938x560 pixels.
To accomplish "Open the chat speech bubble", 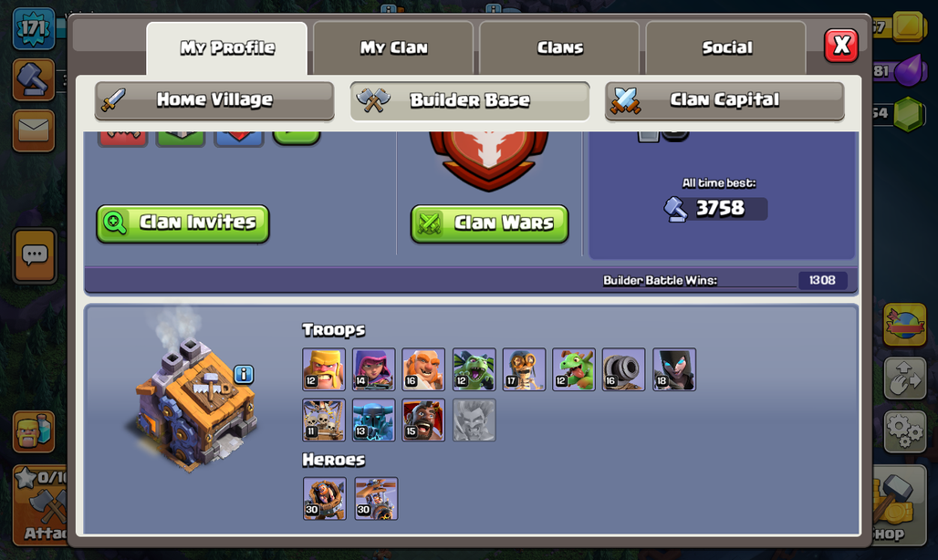I will pos(35,255).
